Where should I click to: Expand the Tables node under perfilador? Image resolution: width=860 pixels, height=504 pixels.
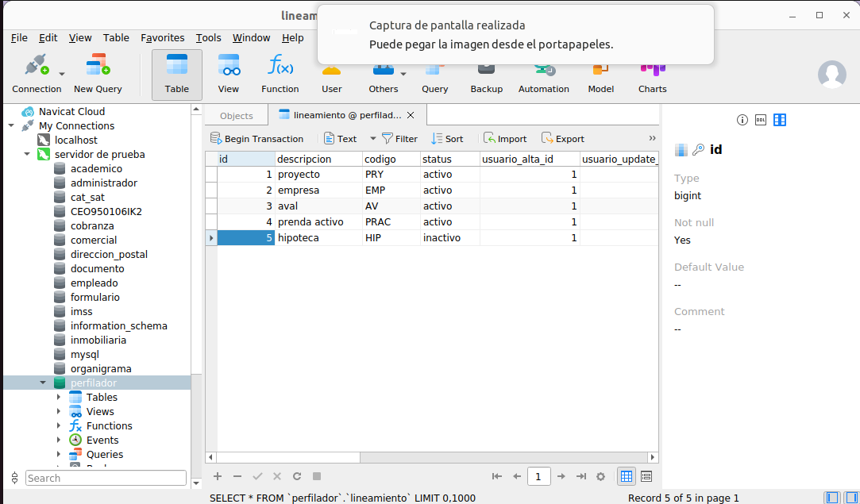(x=59, y=397)
